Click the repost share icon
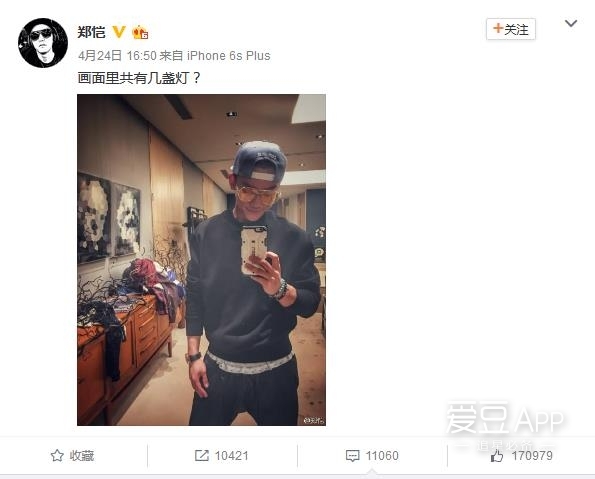Image resolution: width=595 pixels, height=479 pixels. (201, 455)
